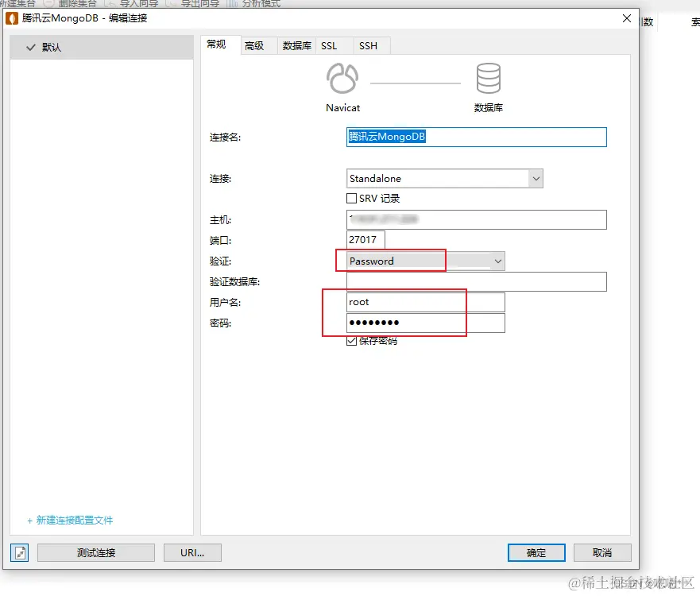Click the 取消 button
Viewport: 700px width, 596px height.
click(x=602, y=553)
